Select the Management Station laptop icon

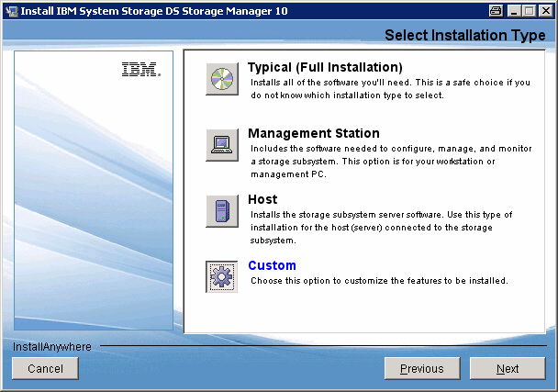pos(221,145)
